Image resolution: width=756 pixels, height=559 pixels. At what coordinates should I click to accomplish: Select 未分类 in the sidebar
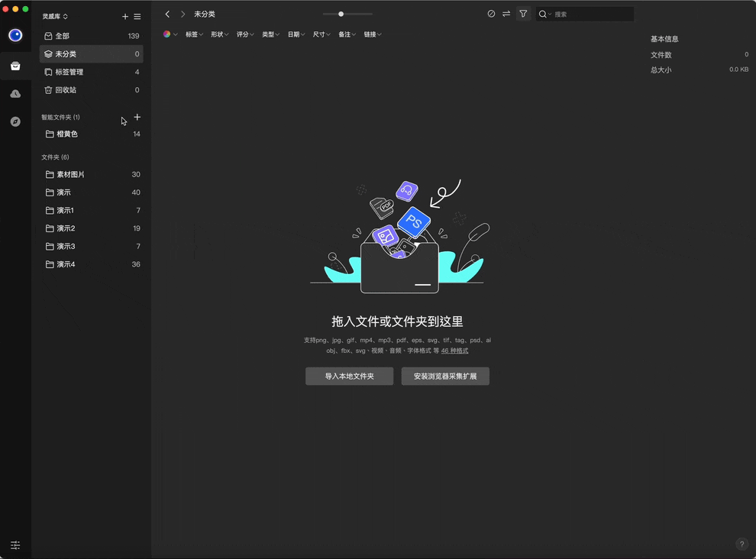pyautogui.click(x=91, y=54)
